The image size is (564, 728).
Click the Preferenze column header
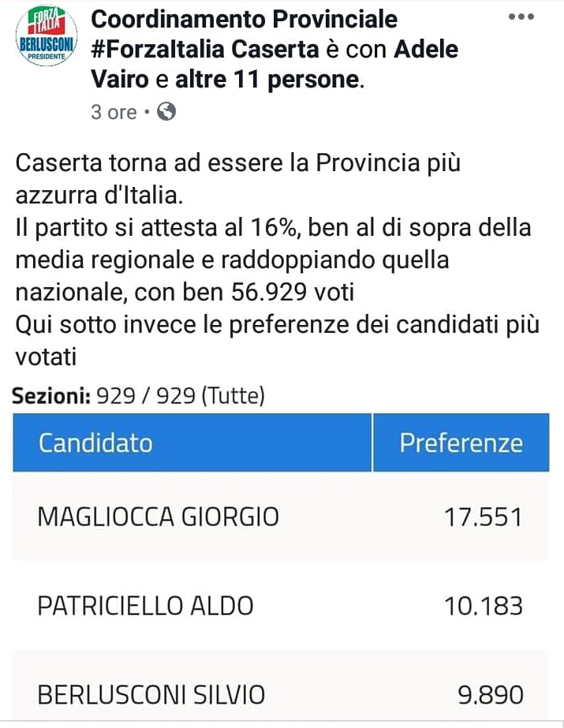461,443
